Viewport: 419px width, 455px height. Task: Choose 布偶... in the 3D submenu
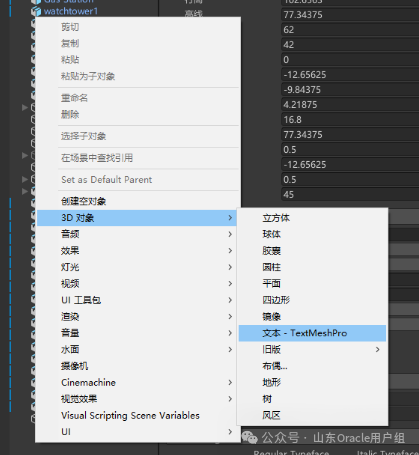tap(275, 366)
